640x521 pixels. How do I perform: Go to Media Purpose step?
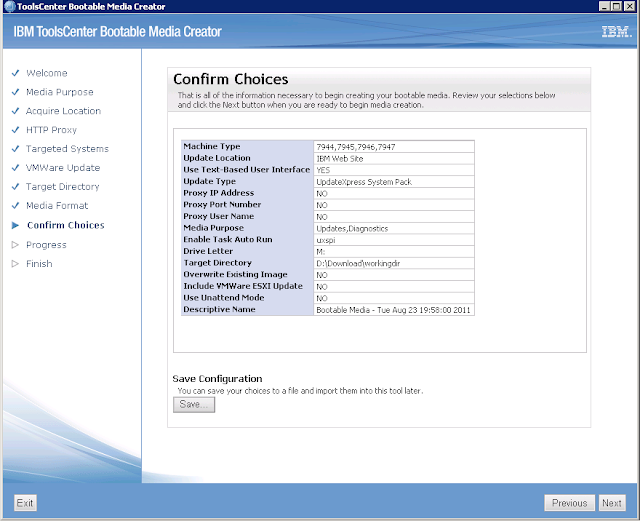(60, 92)
